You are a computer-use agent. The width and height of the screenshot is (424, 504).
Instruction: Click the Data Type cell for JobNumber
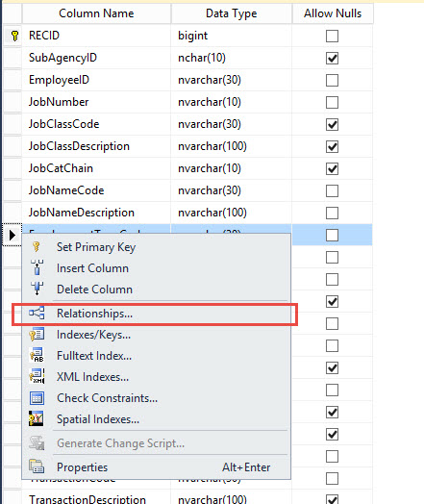pos(232,102)
